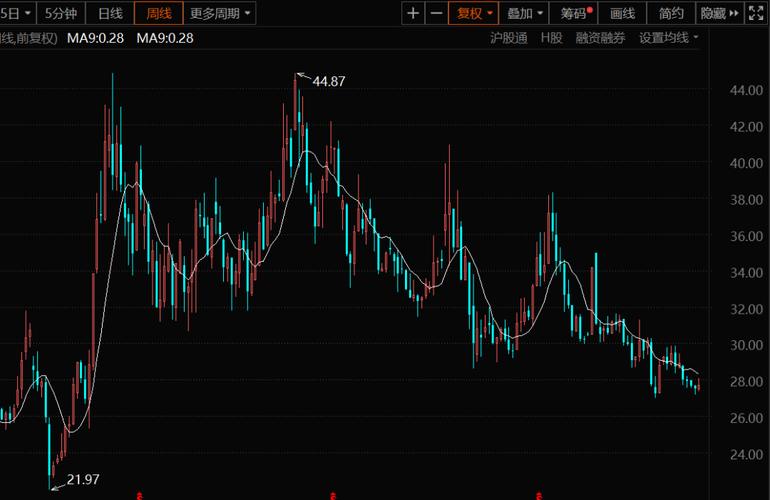
Task: Select the 周线 weekly chart tab
Action: click(159, 13)
